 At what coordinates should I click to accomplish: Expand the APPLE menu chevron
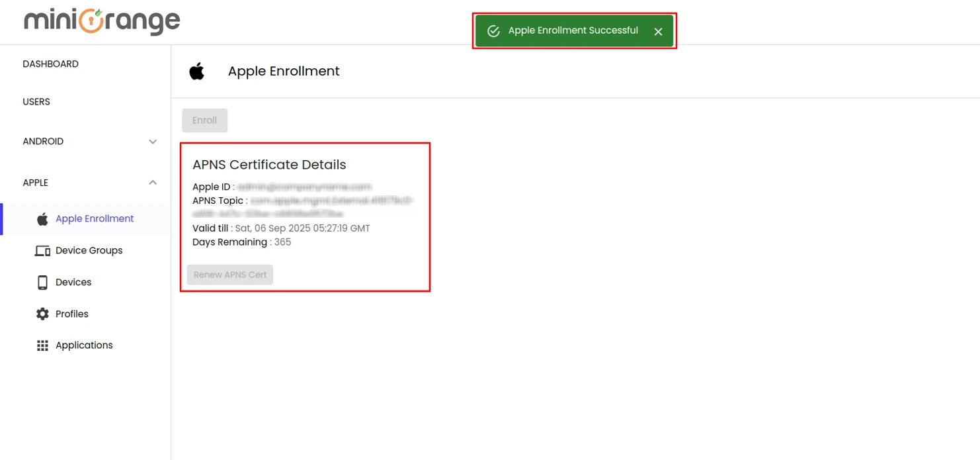[153, 183]
